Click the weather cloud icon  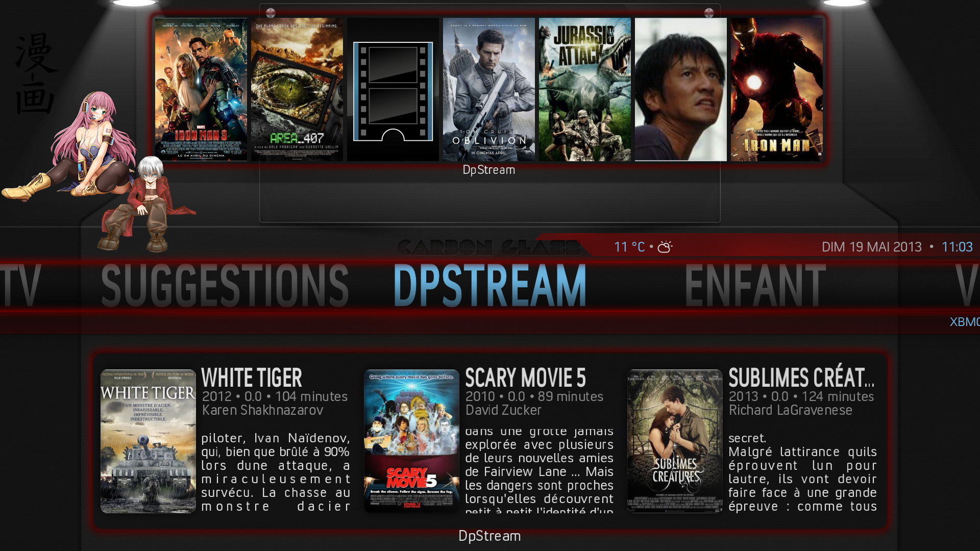coord(665,247)
